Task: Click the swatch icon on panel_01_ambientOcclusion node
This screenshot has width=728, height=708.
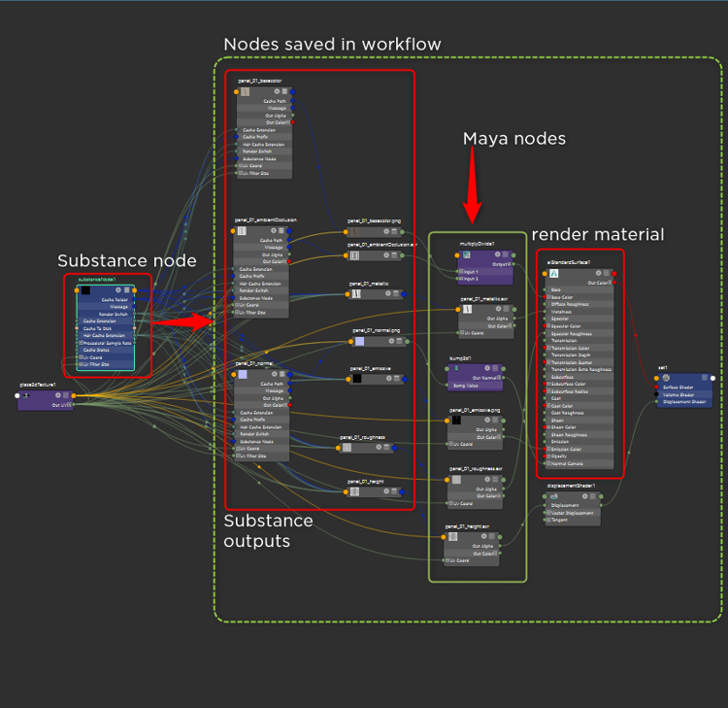Action: tap(242, 231)
